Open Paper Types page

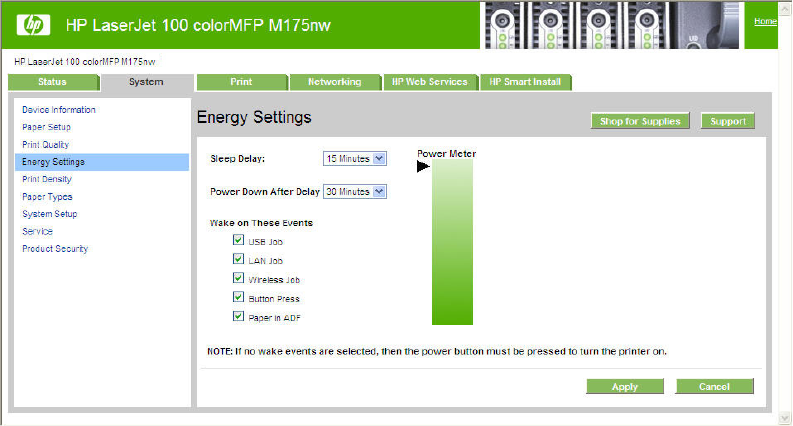(x=48, y=197)
